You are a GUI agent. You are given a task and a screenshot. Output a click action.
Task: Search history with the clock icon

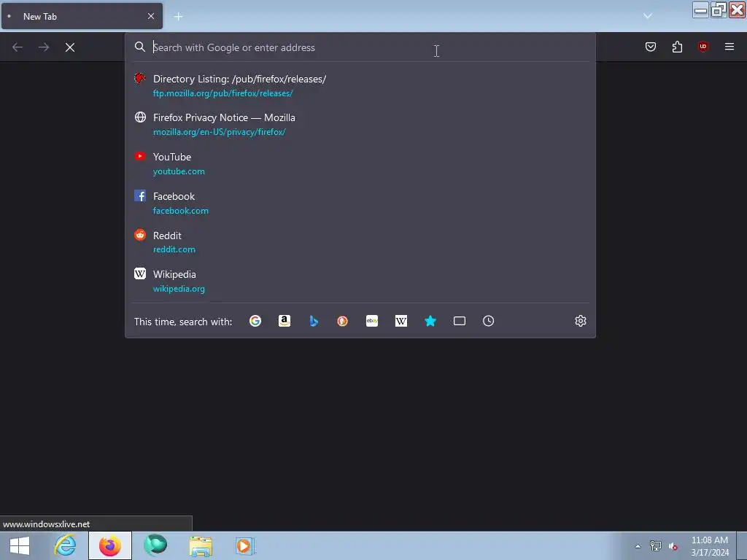click(x=488, y=321)
